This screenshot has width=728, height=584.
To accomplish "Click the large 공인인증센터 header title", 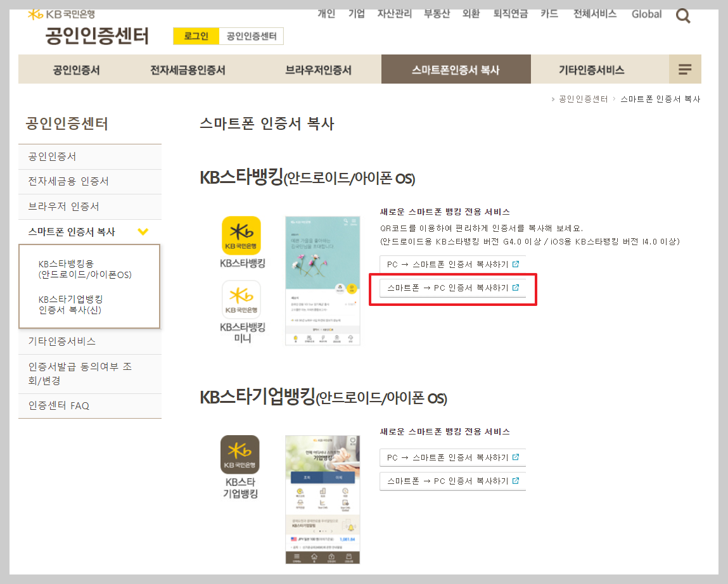I will [97, 35].
